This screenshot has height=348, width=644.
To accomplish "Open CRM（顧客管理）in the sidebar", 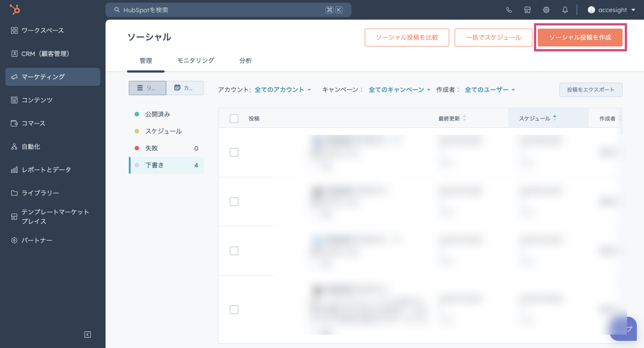I will pos(53,54).
